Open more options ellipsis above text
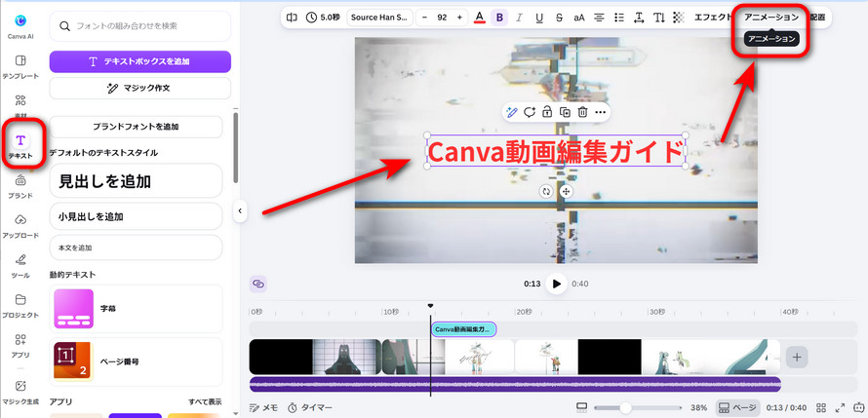 coord(600,112)
